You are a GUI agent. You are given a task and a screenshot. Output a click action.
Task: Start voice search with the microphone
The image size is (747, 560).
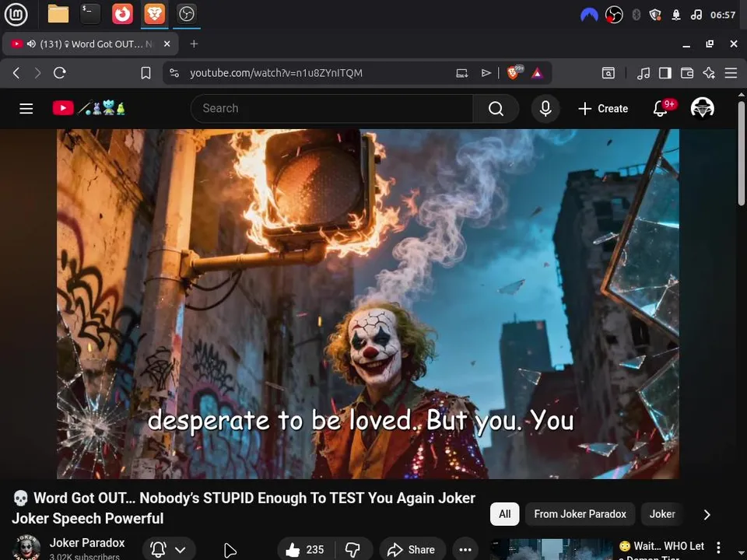point(545,109)
